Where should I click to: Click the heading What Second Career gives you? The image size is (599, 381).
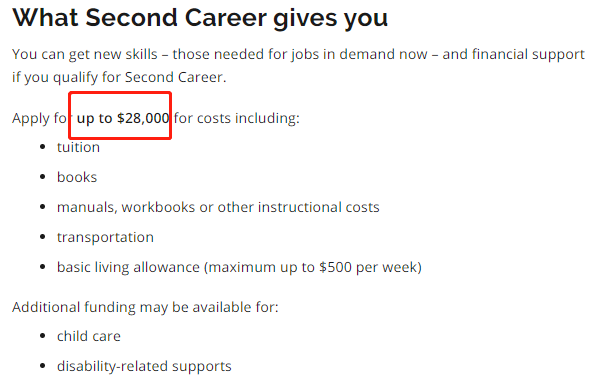200,18
